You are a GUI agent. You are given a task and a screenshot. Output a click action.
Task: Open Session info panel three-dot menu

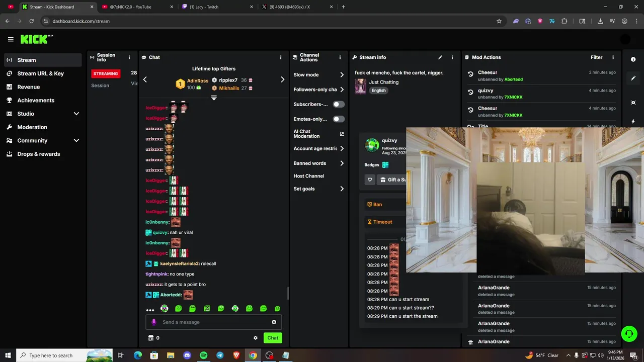pyautogui.click(x=129, y=57)
